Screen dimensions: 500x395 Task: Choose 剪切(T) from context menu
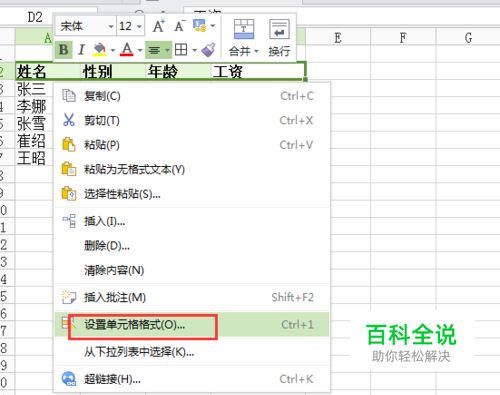point(192,120)
